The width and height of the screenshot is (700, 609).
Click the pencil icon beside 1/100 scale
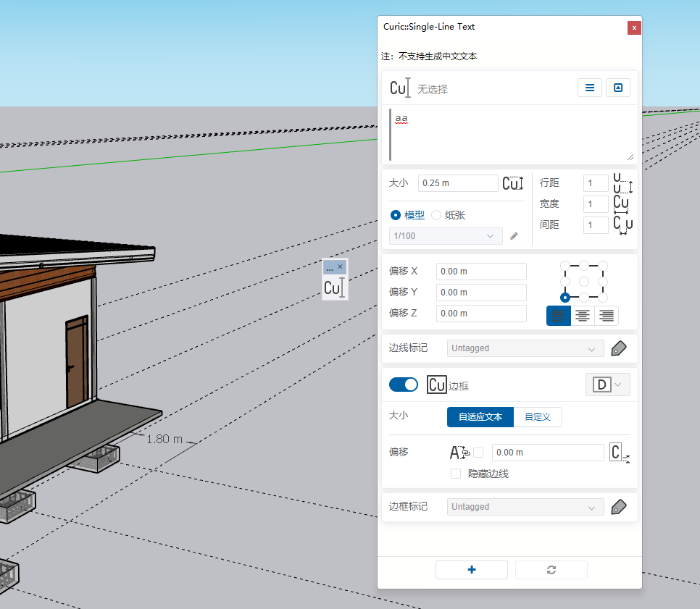point(514,236)
